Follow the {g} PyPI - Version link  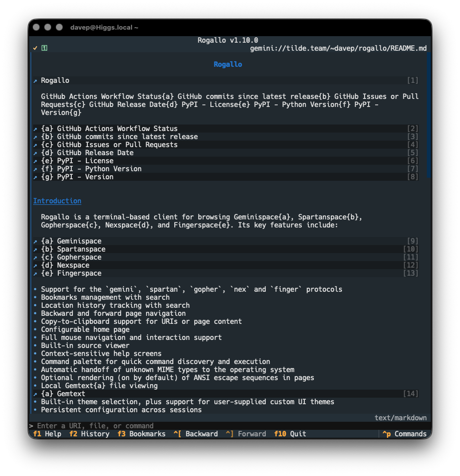(226, 177)
